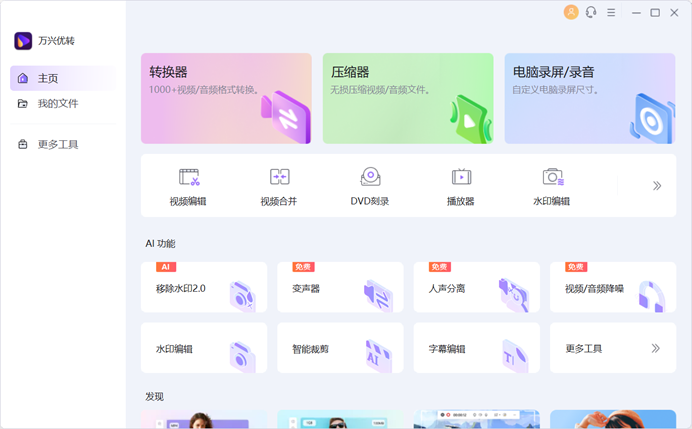This screenshot has height=429, width=692.
Task: Click the 视频编辑 label
Action: click(188, 201)
